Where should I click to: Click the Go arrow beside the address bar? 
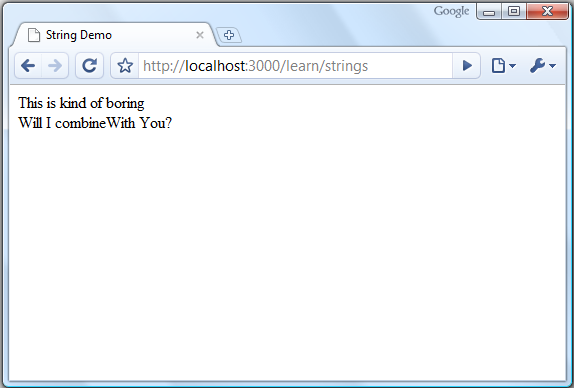tap(467, 66)
